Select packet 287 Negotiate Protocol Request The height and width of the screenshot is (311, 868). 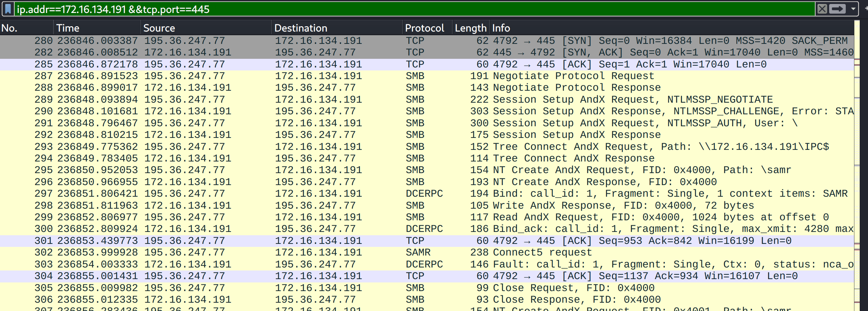pos(427,76)
